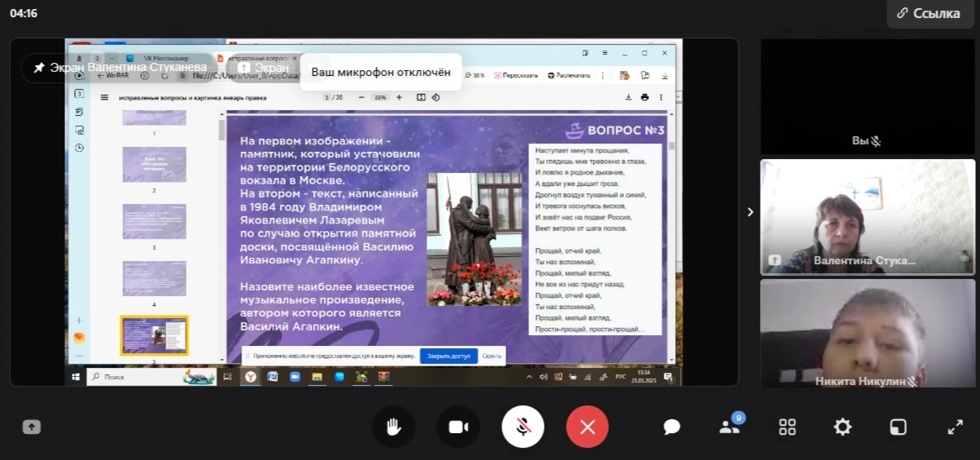Open the call chat
The image size is (980, 460).
click(672, 427)
